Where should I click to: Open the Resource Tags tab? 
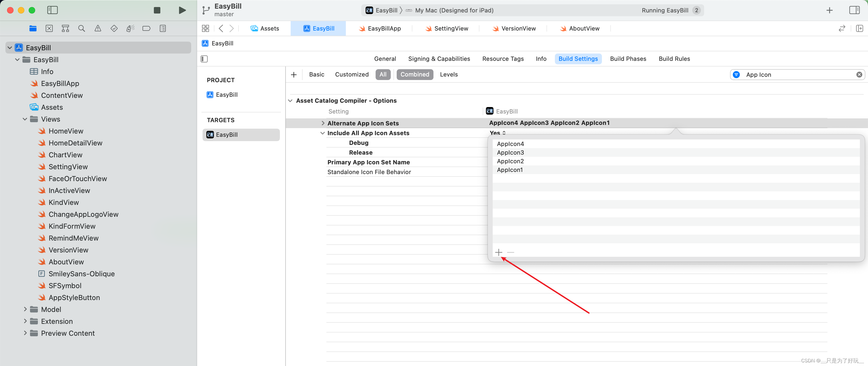tap(503, 59)
